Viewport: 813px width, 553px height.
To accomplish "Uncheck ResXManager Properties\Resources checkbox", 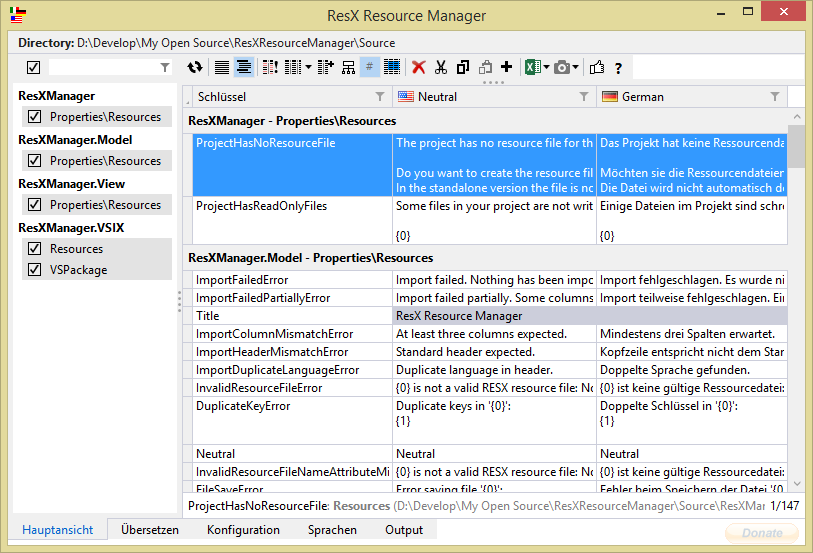I will tap(35, 117).
